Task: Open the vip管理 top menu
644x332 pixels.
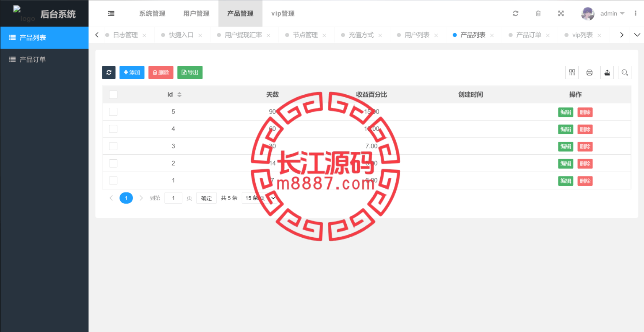Action: pyautogui.click(x=283, y=13)
